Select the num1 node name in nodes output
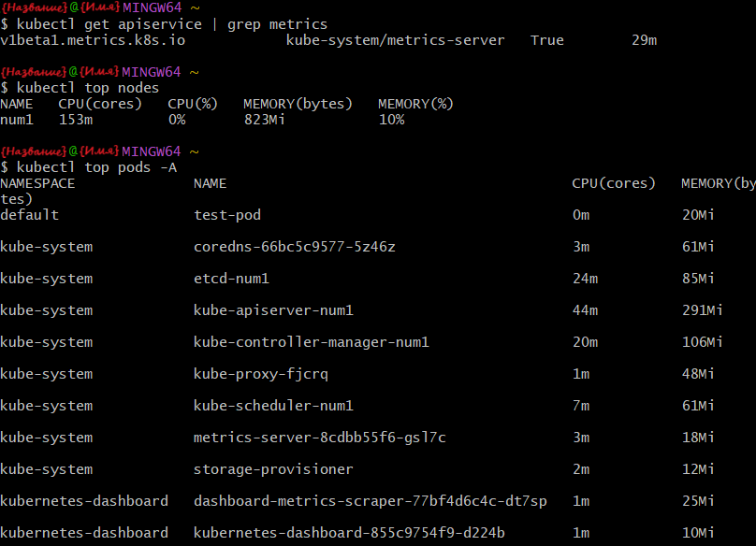Viewport: 756px width, 546px height. [16, 120]
